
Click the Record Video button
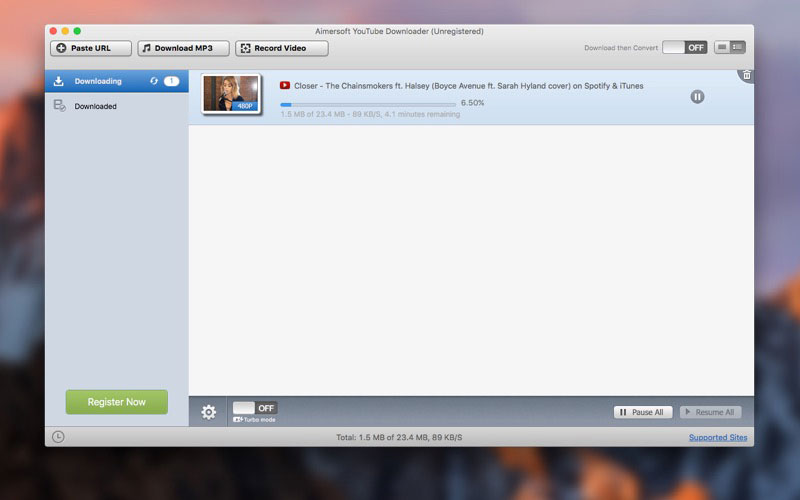click(282, 48)
